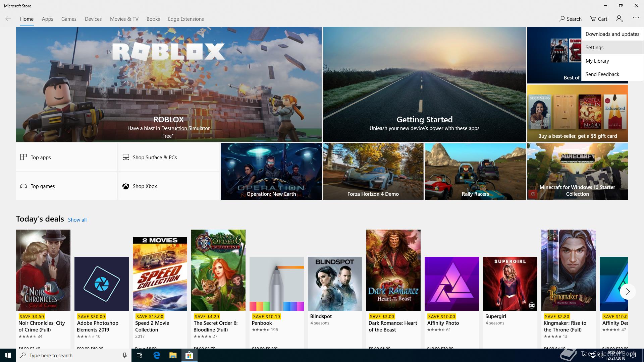Viewport: 644px width, 362px height.
Task: Open Minecraft Windows 10 Starter Collection tile
Action: pyautogui.click(x=577, y=172)
